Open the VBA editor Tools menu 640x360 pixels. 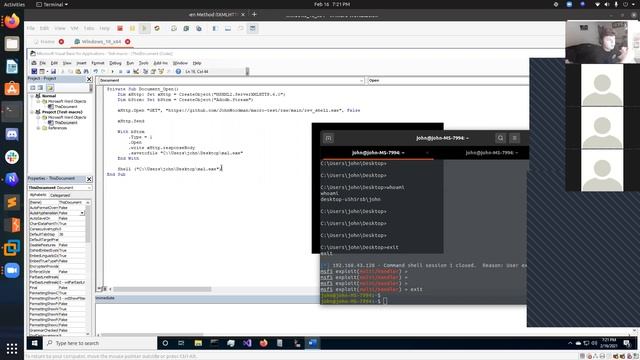click(x=143, y=63)
